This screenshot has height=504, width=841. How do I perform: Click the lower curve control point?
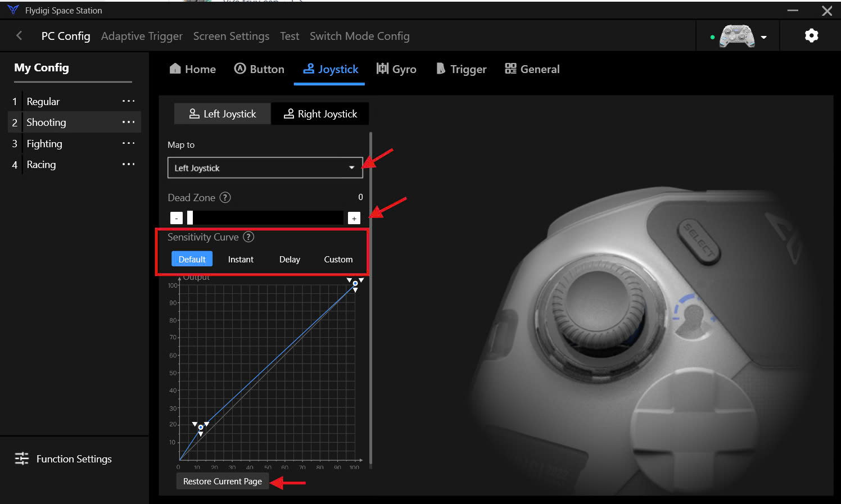(x=201, y=428)
